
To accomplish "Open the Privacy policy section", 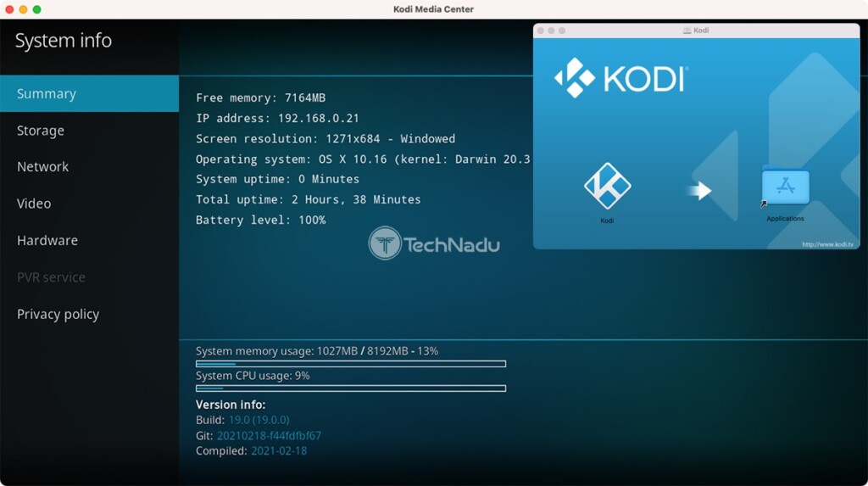I will (89, 314).
